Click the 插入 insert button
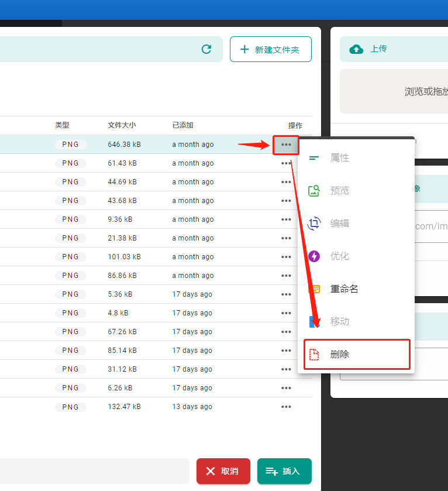 pos(284,471)
